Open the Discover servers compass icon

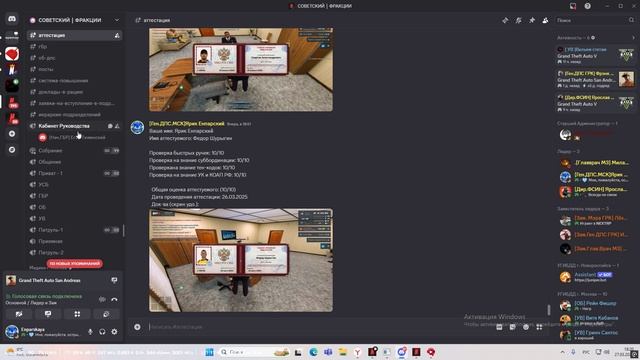point(12,150)
